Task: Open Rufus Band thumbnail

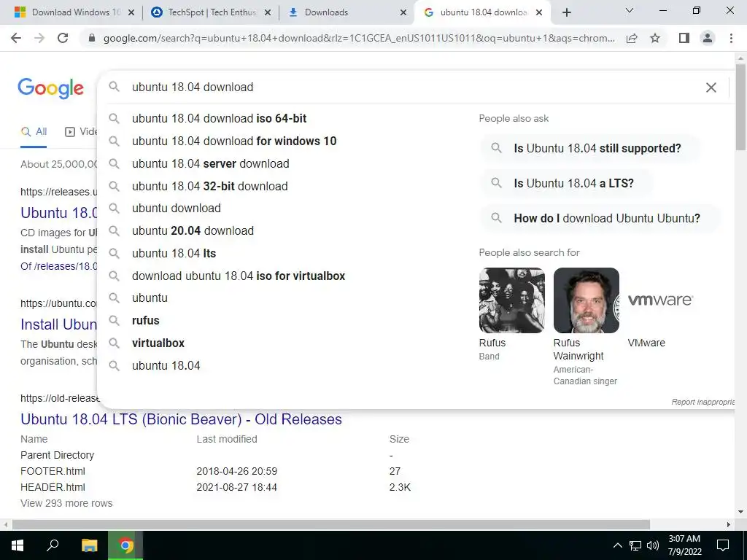Action: [511, 300]
